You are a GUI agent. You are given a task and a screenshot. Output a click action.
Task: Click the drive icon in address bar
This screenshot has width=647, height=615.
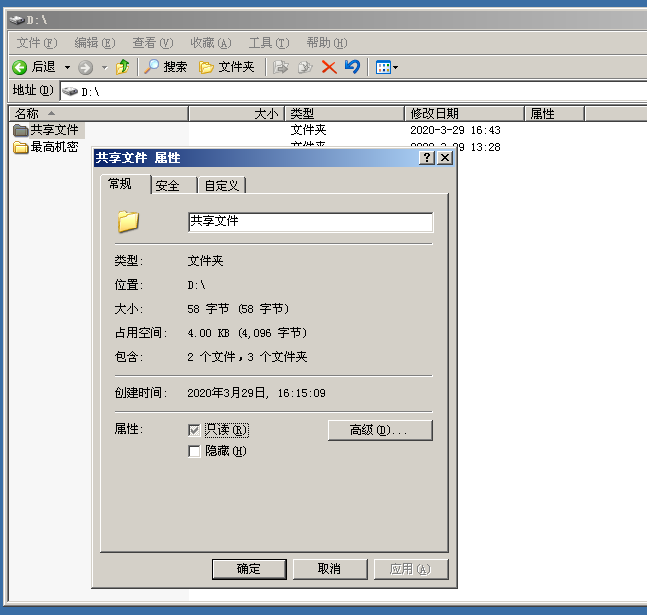point(70,91)
